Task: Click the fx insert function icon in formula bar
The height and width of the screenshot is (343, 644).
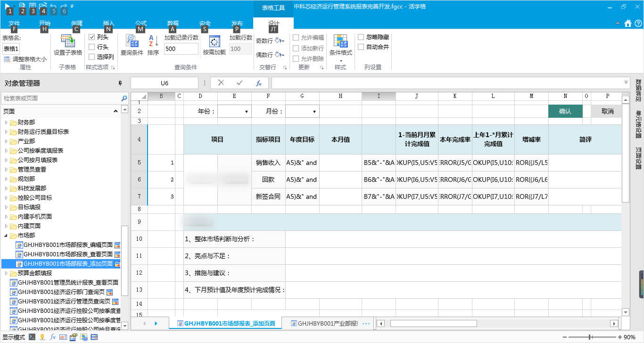Action: (x=259, y=83)
